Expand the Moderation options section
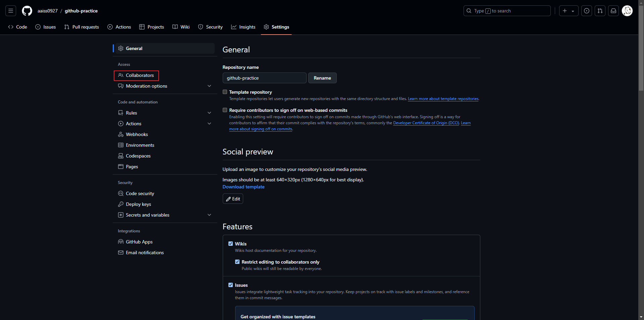The height and width of the screenshot is (320, 644). click(209, 86)
